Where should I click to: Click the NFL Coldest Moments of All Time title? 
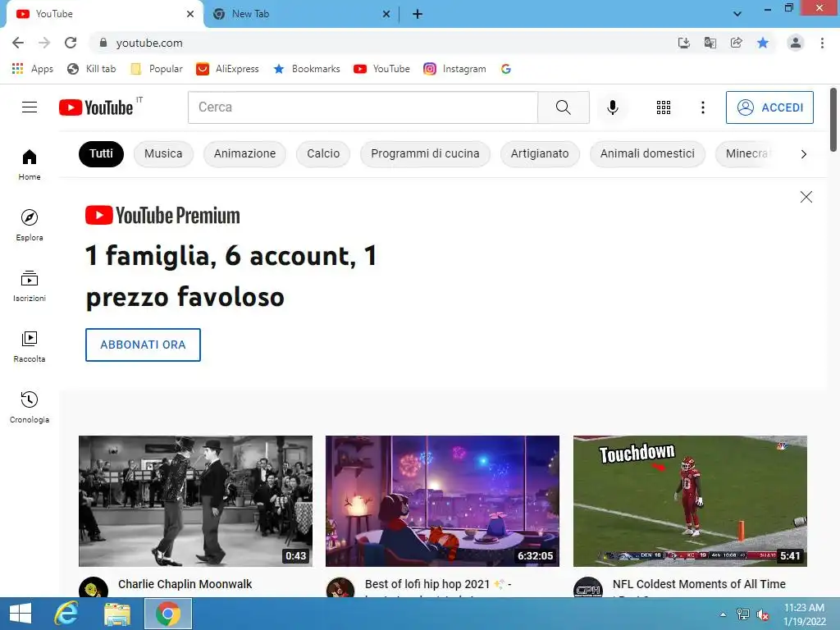point(699,584)
